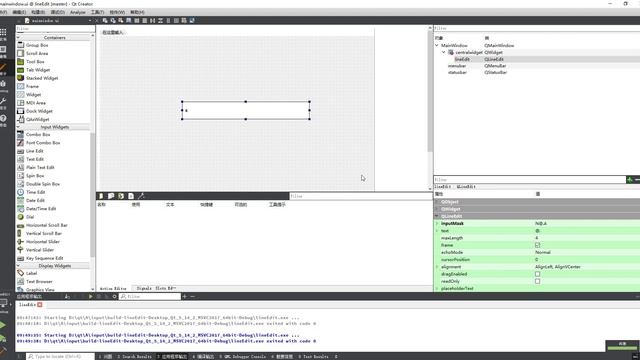
Task: Click the green plus add property button
Action: coord(629,180)
